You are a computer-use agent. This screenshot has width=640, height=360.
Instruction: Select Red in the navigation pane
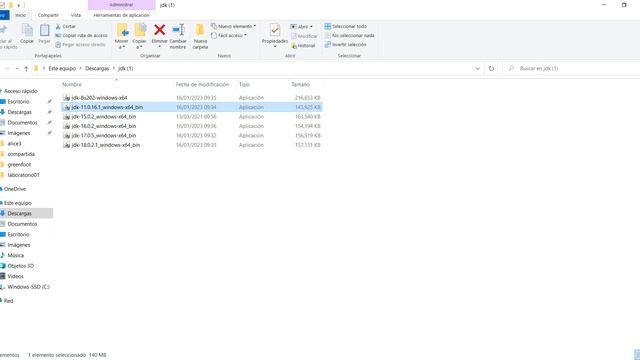tap(9, 301)
